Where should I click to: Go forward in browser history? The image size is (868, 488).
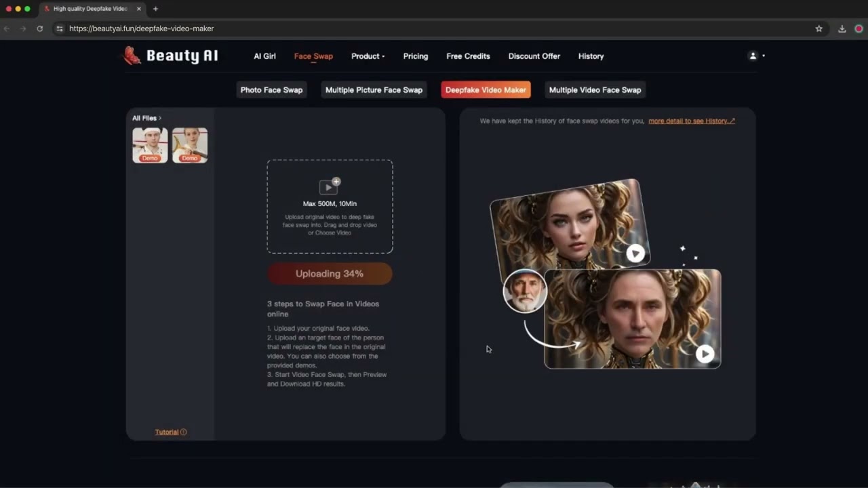pyautogui.click(x=23, y=28)
